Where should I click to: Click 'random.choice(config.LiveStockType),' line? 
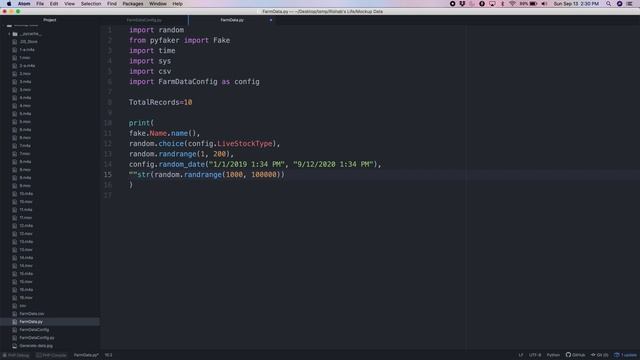204,144
